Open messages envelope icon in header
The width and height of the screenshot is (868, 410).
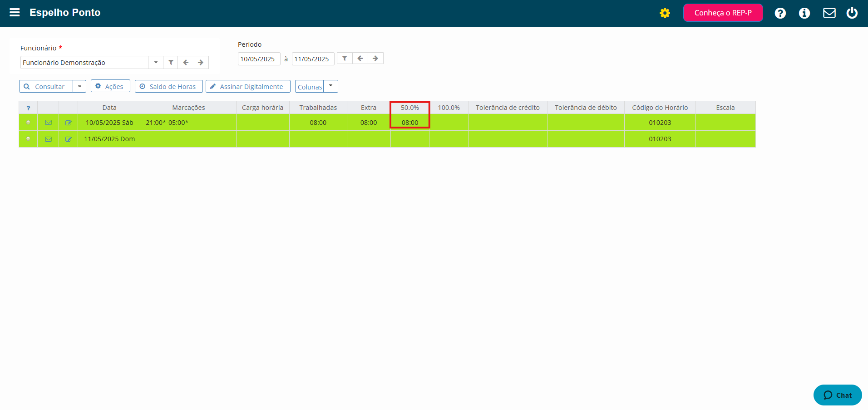coord(829,13)
